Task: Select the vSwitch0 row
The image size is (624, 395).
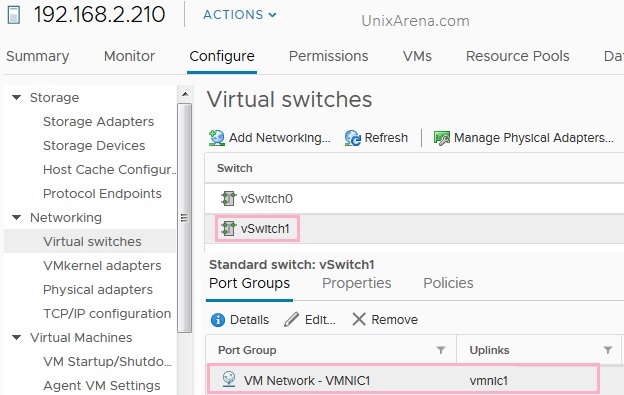Action: click(414, 198)
